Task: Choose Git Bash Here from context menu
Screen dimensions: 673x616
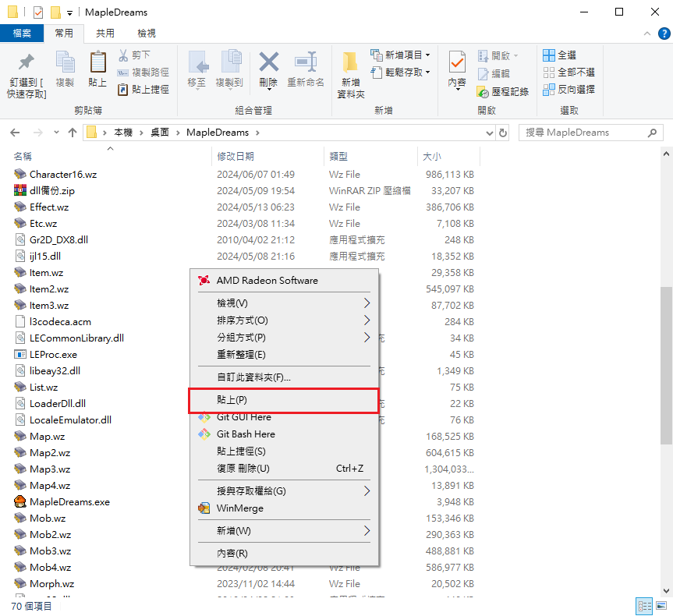Action: click(x=246, y=434)
